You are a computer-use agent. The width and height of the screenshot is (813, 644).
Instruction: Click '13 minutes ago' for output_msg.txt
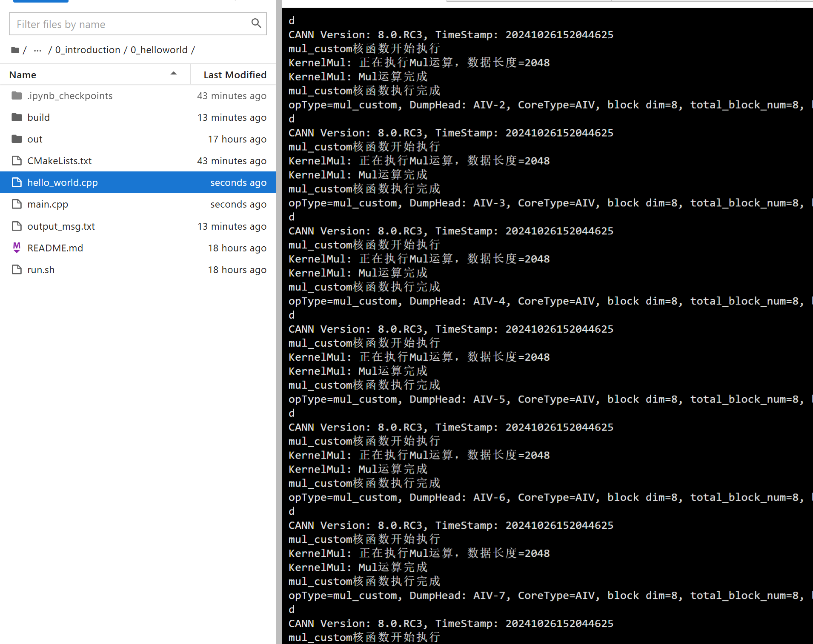pos(232,226)
